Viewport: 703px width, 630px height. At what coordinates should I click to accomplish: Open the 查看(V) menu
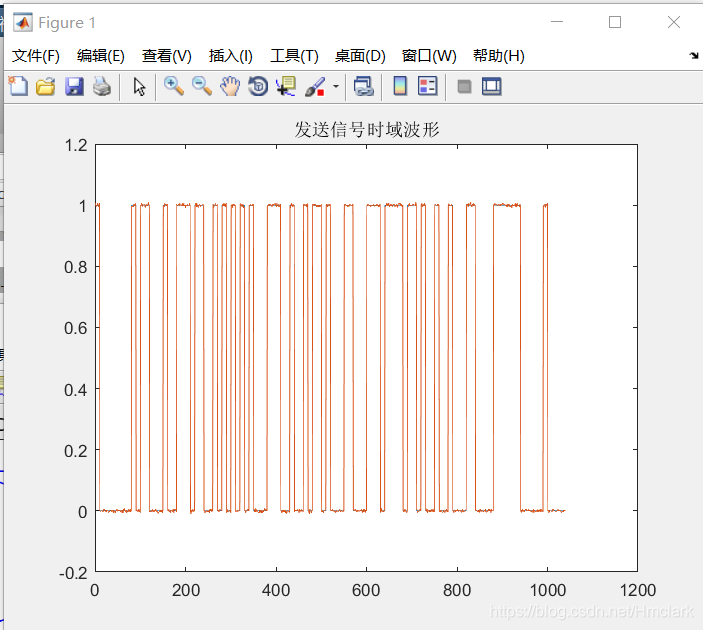pos(166,56)
